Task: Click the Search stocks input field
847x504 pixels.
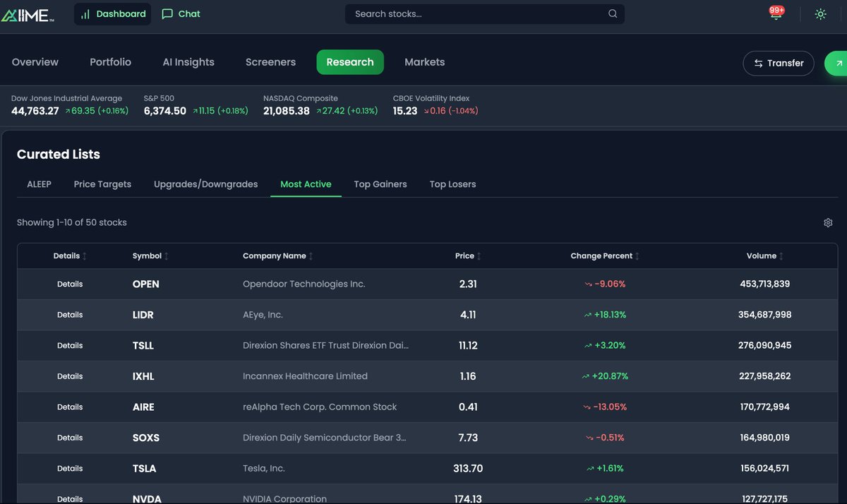Action: [x=485, y=14]
